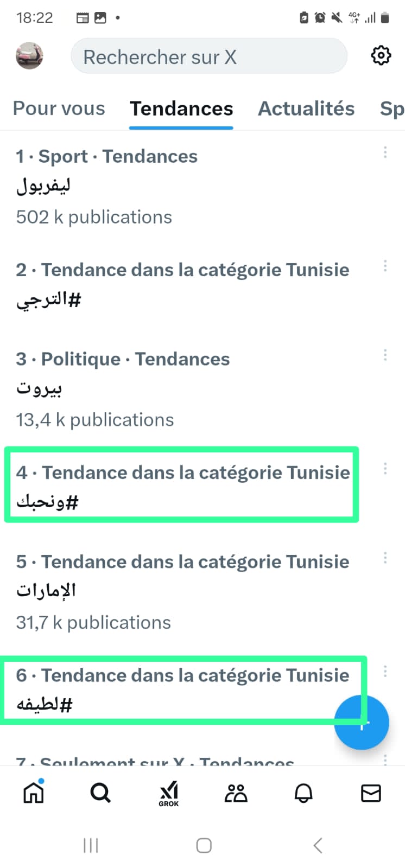The image size is (405, 868).
Task: Open the profile avatar menu
Action: pyautogui.click(x=30, y=56)
